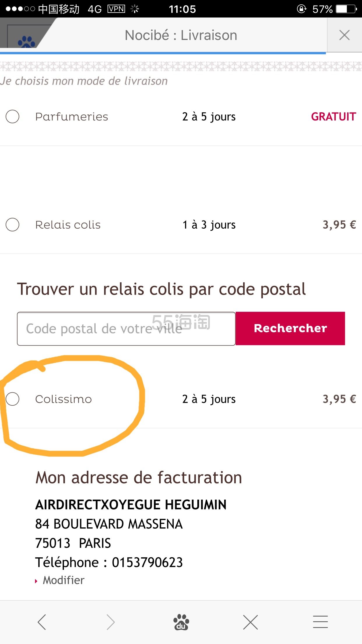The width and height of the screenshot is (362, 644).
Task: Stop loading with the bottom X icon
Action: pos(250,622)
